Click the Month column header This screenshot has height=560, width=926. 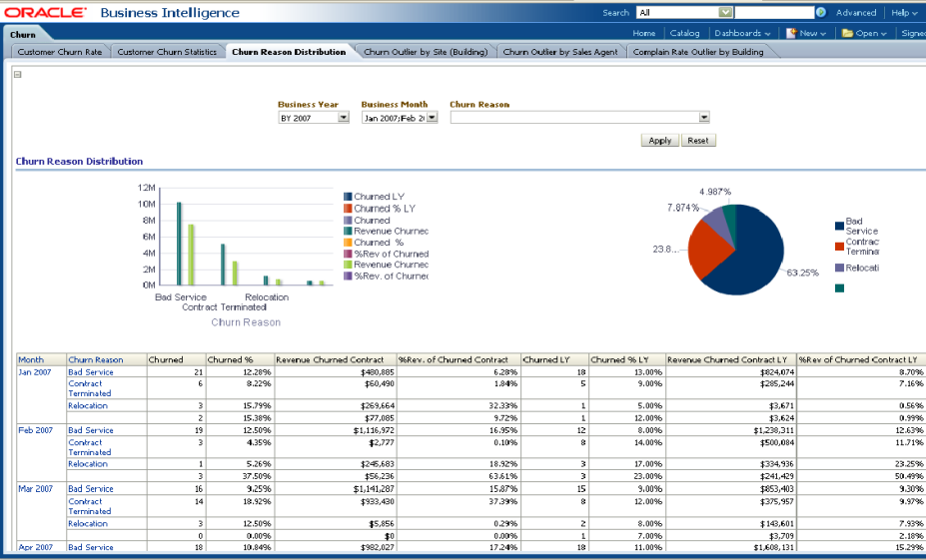coord(31,359)
